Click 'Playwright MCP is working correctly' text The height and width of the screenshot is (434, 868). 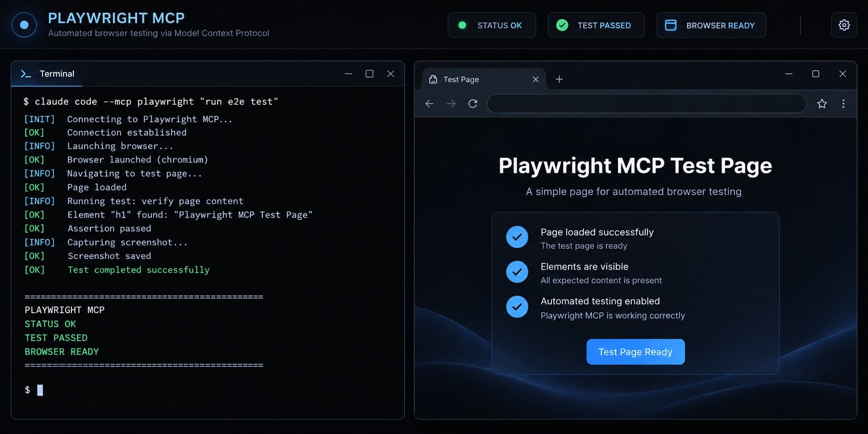pos(613,316)
